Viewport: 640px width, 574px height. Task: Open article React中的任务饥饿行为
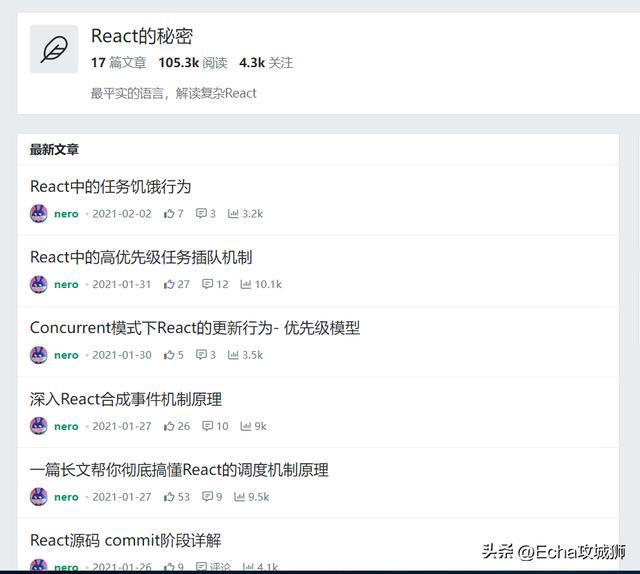[x=111, y=187]
